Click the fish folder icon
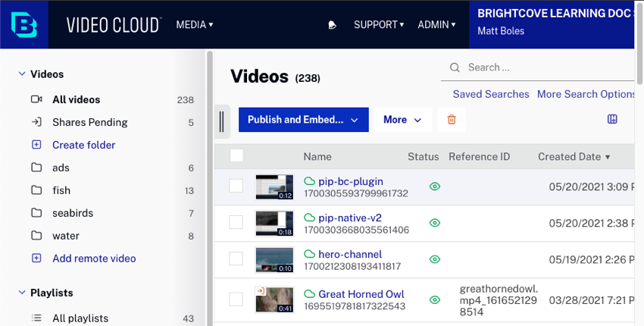Viewport: 644px width, 326px height. [x=36, y=190]
